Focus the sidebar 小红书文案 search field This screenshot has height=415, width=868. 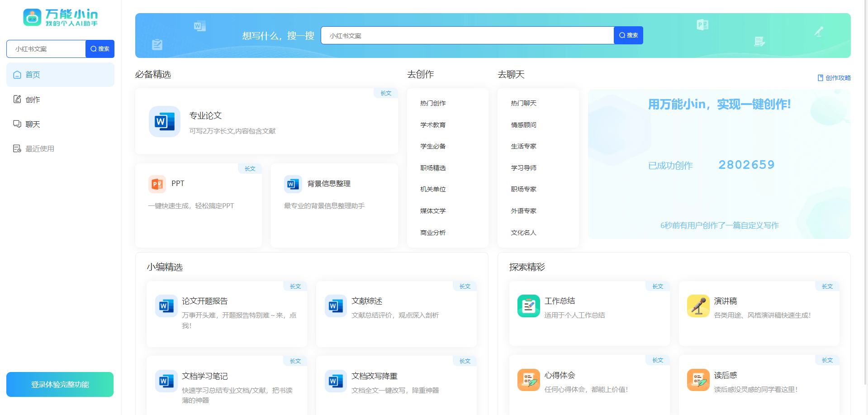pos(46,49)
